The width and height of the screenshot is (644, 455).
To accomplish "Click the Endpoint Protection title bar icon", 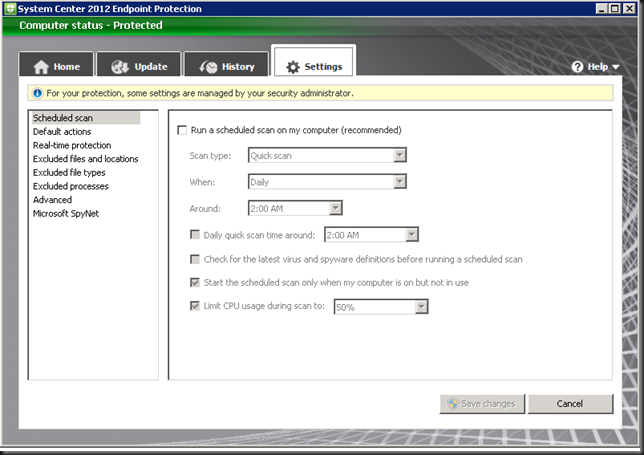I will point(10,9).
